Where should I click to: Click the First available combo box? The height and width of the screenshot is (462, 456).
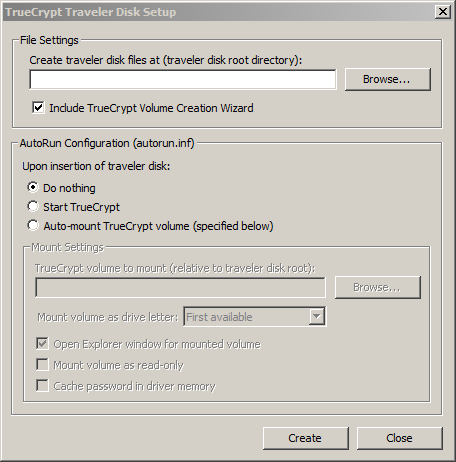tap(255, 316)
